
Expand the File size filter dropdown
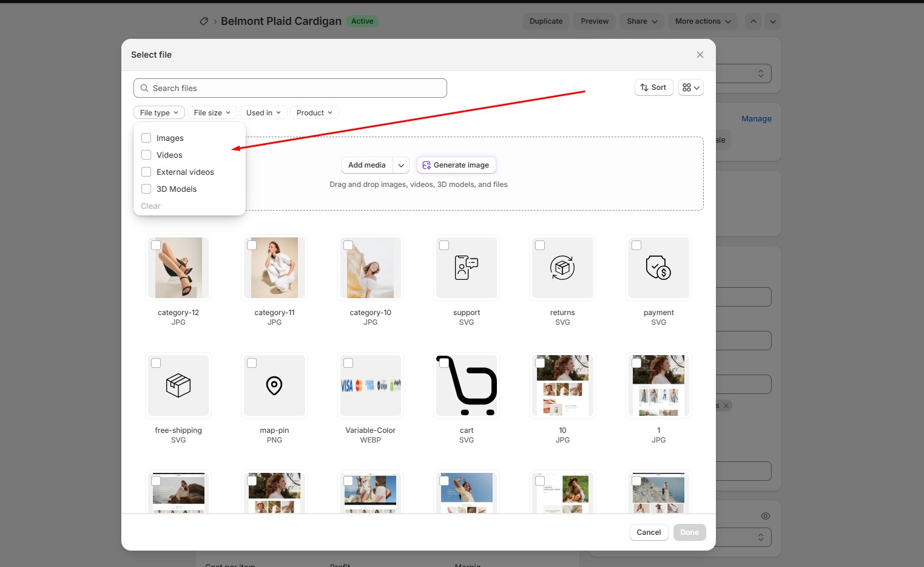tap(212, 113)
